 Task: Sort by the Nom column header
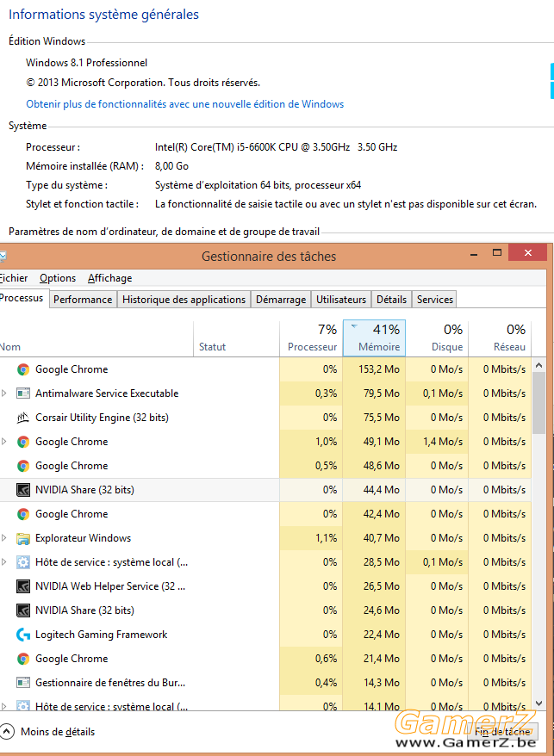(96, 338)
